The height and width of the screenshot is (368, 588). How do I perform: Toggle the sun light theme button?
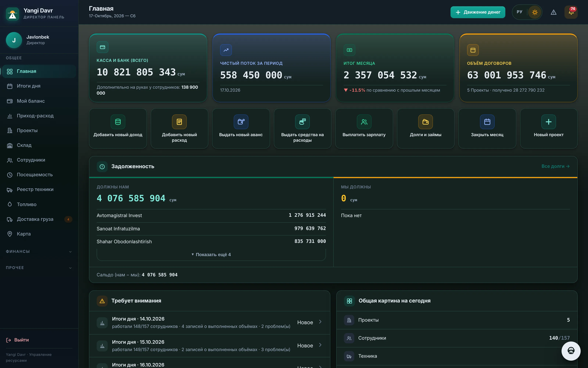pos(535,12)
